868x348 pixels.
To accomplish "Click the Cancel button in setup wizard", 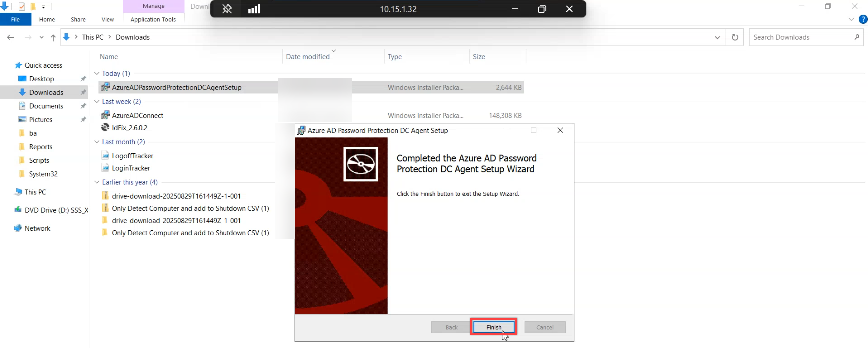I will 545,327.
